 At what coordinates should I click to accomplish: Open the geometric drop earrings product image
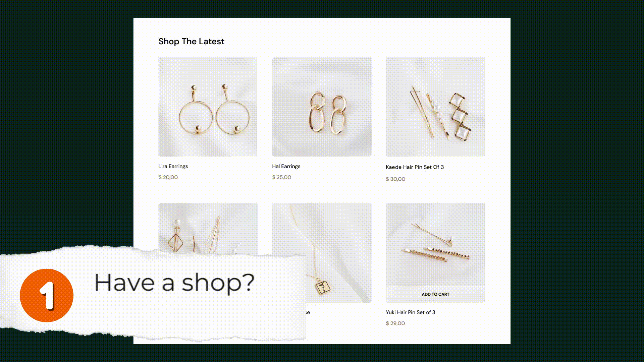[x=208, y=228]
